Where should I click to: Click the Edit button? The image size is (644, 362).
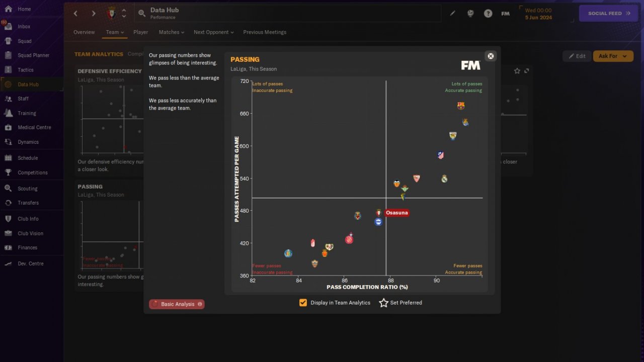(x=577, y=56)
